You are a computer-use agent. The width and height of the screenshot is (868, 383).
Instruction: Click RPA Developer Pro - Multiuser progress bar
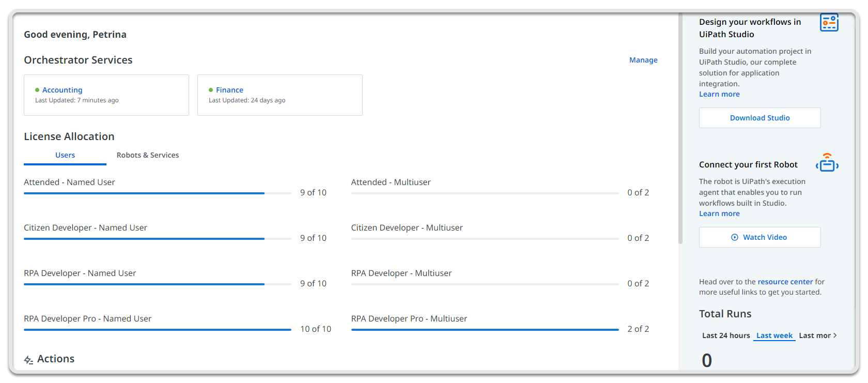point(485,330)
